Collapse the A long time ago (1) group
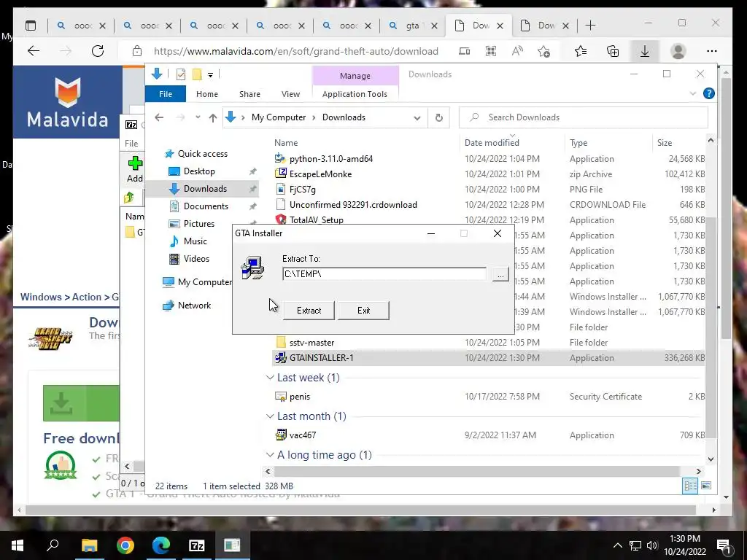 270,455
